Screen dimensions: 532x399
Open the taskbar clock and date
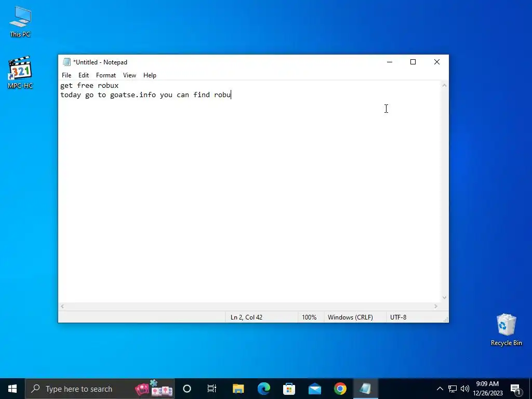point(487,389)
